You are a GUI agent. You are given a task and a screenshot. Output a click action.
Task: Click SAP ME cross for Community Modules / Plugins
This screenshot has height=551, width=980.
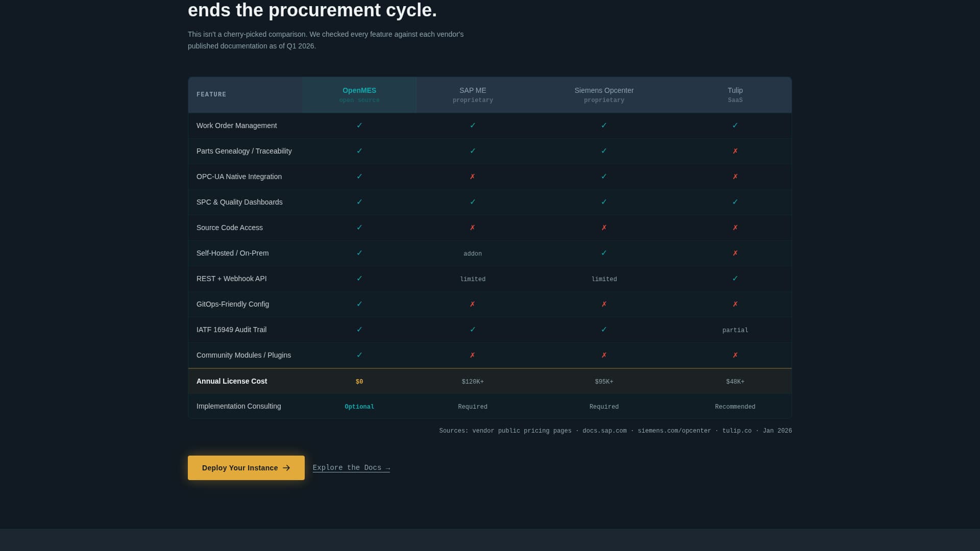473,355
